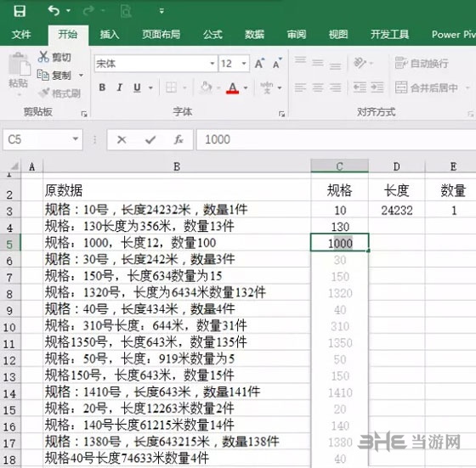Open the font name 宋体 dropdown
476x468 pixels.
click(x=212, y=64)
